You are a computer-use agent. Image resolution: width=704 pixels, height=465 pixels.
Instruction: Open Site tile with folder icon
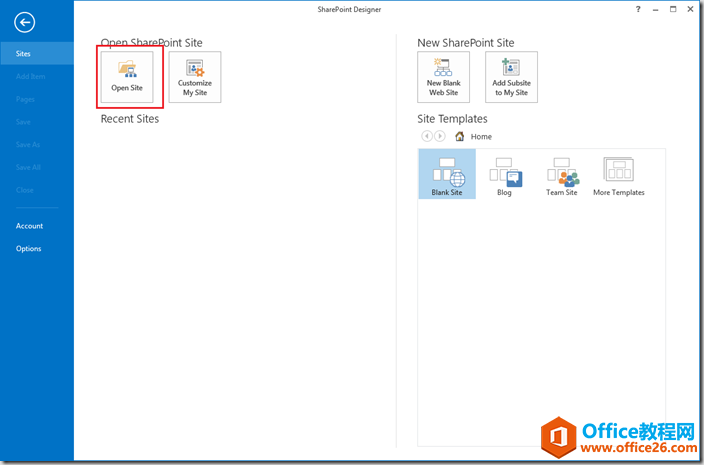[127, 77]
